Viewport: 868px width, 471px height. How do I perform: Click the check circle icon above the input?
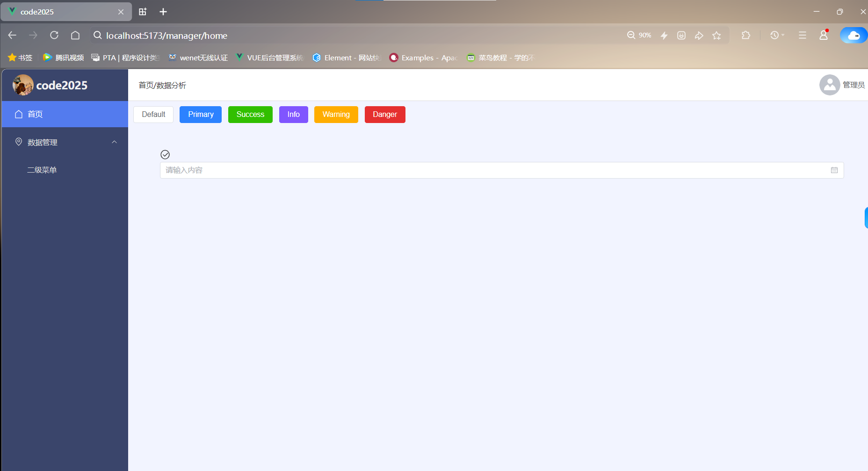coord(165,154)
